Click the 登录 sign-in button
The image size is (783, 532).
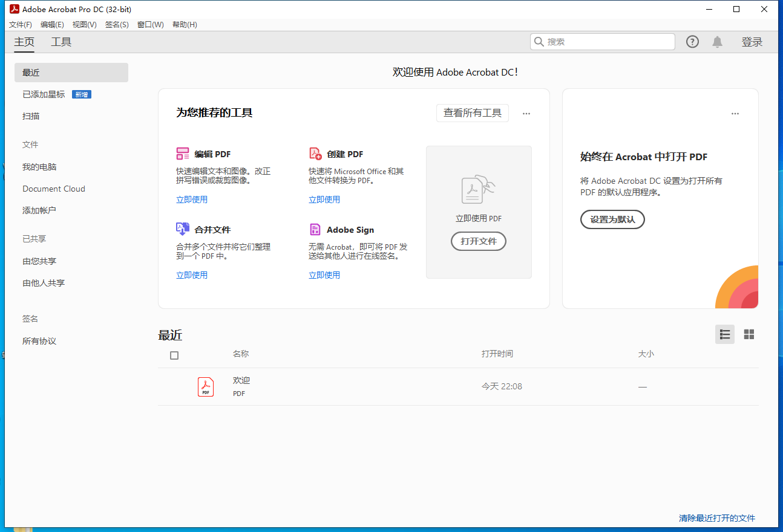click(752, 42)
